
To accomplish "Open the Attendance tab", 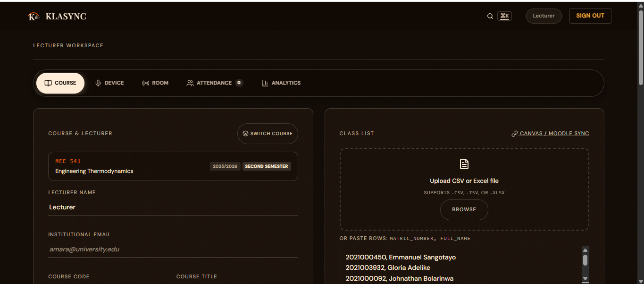I will tap(215, 83).
